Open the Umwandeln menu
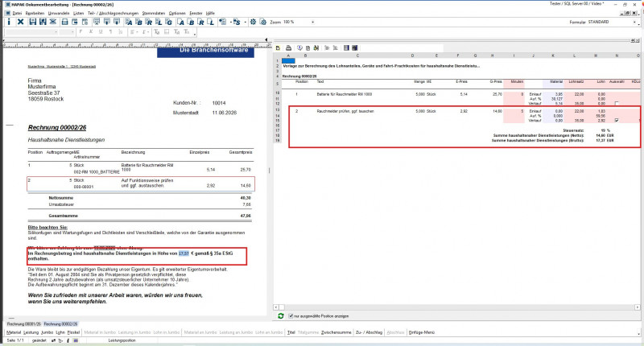 (59, 13)
